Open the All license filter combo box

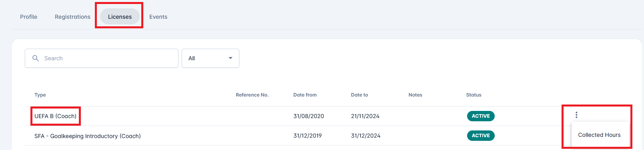point(211,58)
